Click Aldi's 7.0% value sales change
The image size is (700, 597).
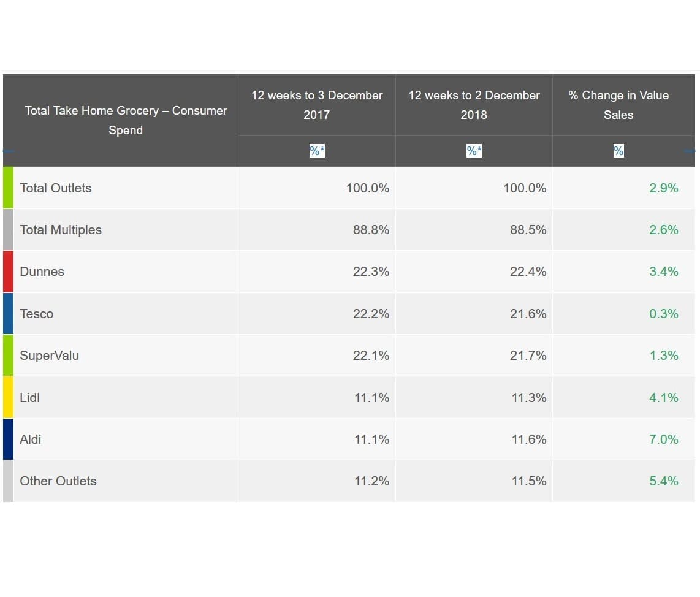(x=663, y=439)
